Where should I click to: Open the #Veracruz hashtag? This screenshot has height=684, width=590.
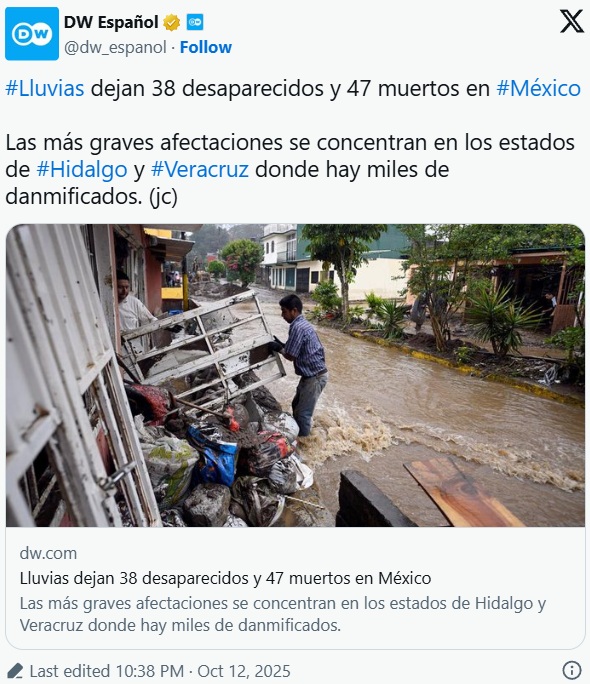tap(200, 170)
